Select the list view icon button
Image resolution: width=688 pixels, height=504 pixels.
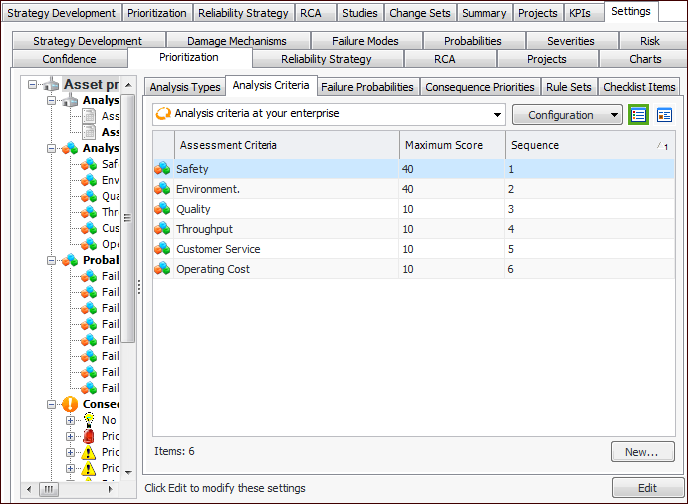pos(638,115)
